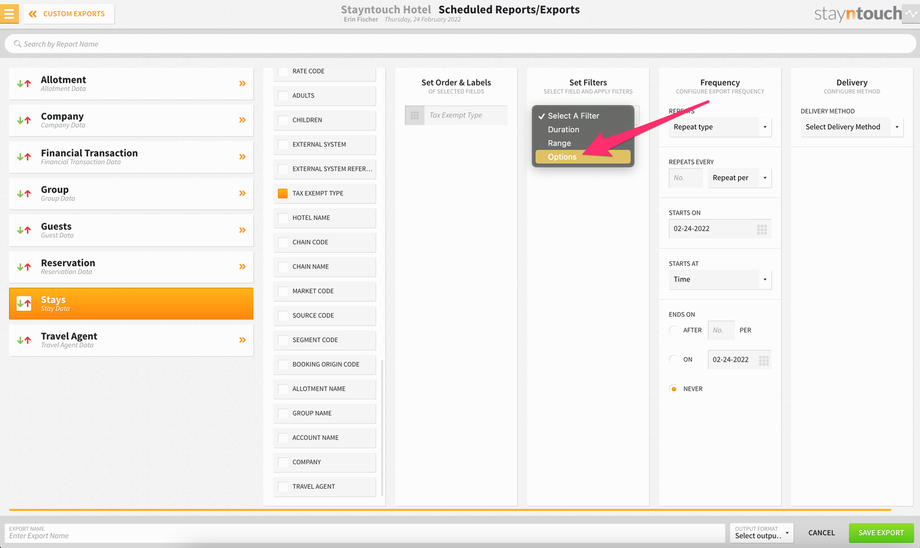Open Allotment with its double chevron
Image resolution: width=920 pixels, height=548 pixels.
click(242, 84)
